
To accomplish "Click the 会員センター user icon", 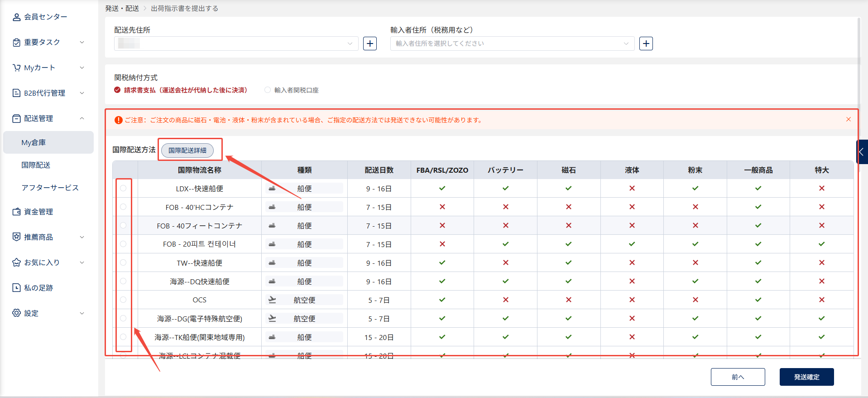I will coord(17,17).
